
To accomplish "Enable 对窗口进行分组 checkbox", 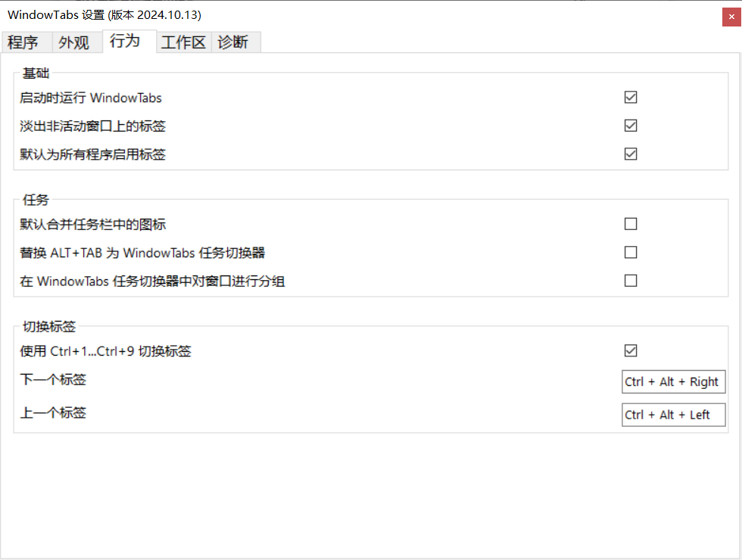I will (631, 281).
